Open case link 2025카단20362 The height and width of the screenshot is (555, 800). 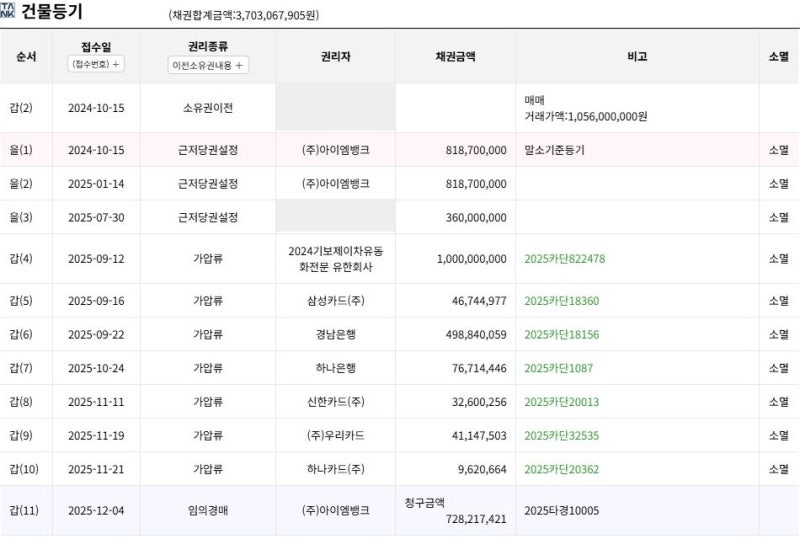point(561,469)
